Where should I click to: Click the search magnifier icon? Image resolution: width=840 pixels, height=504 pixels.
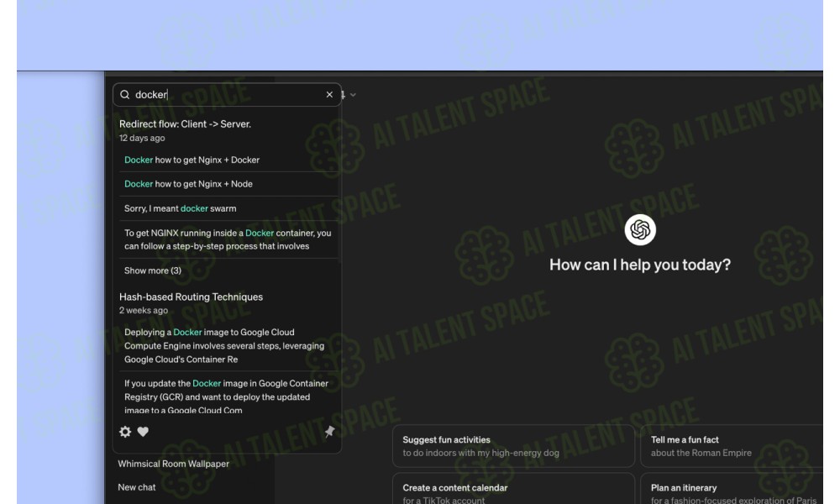click(125, 95)
